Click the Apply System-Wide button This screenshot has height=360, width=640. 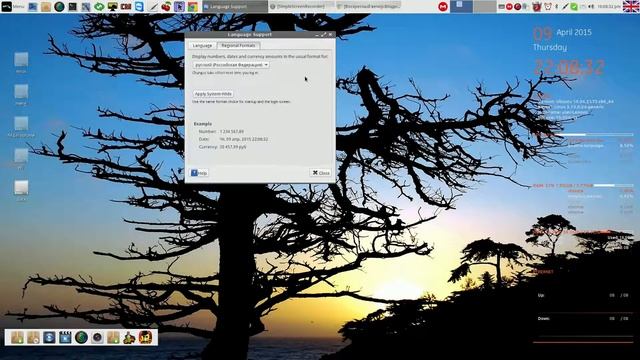point(213,94)
